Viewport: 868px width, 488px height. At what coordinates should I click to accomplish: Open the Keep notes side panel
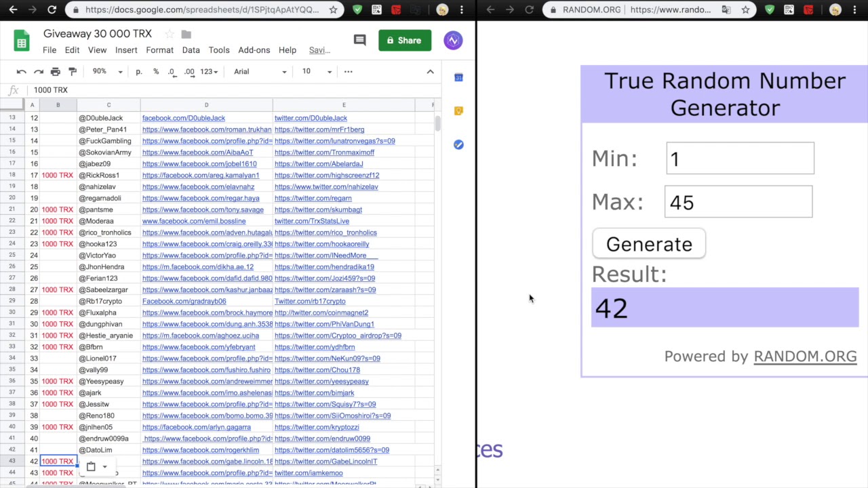pos(458,110)
